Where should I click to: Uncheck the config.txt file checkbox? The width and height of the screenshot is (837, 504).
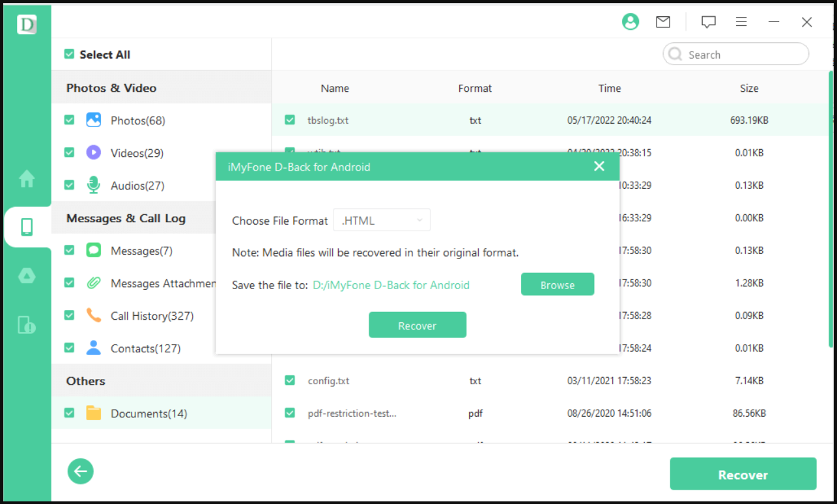coord(290,380)
